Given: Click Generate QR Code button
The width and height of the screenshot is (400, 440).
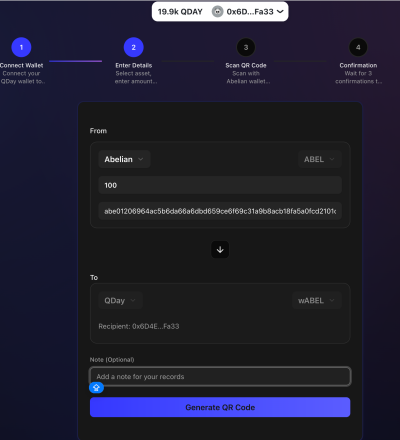Looking at the screenshot, I should click(220, 407).
